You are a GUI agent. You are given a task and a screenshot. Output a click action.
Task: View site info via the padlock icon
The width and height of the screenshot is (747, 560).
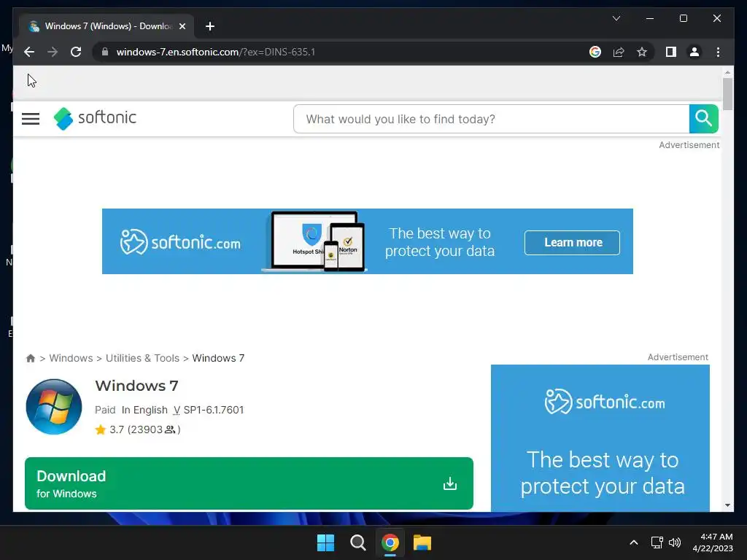click(x=105, y=52)
